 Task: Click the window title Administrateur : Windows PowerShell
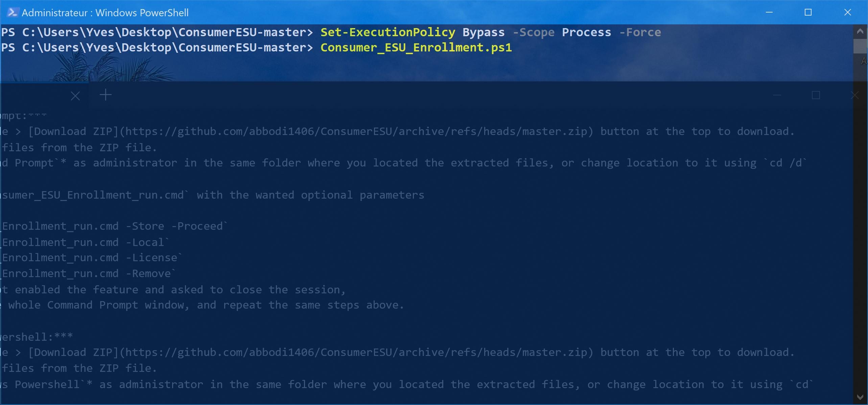pos(105,13)
